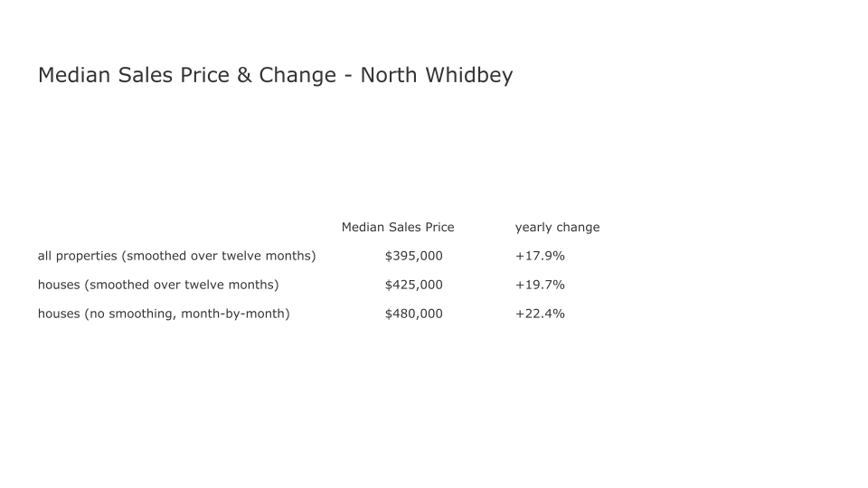The height and width of the screenshot is (488, 868).
Task: Click "houses" in the no smoothing row
Action: tap(59, 314)
